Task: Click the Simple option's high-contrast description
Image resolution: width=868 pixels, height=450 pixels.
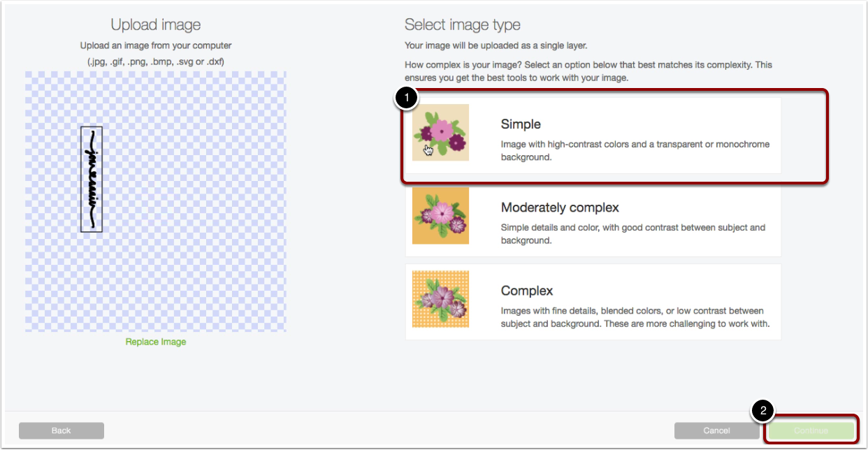Action: coord(635,151)
